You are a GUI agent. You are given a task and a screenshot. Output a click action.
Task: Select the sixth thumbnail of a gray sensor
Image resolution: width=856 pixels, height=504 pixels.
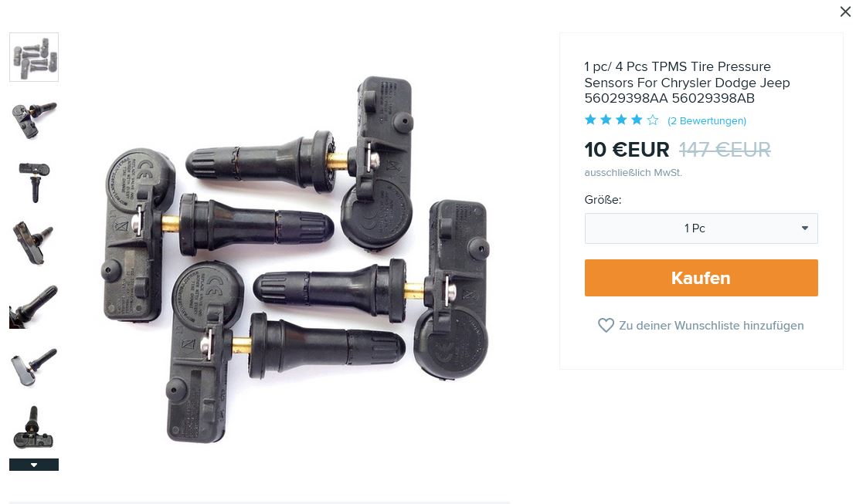pos(34,367)
